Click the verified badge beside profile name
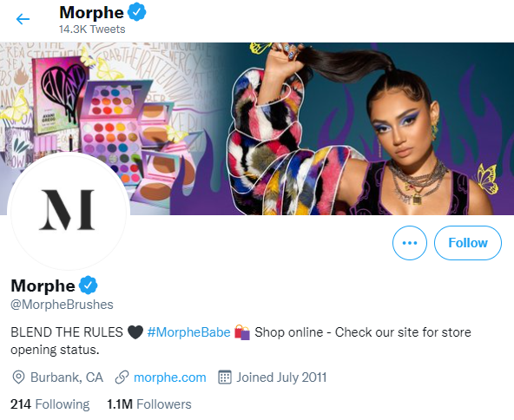 89,285
